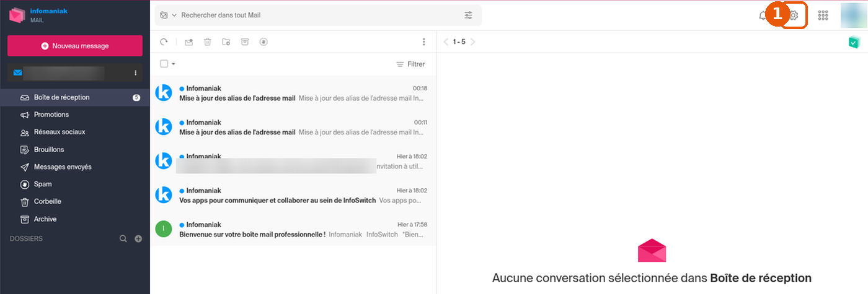The height and width of the screenshot is (294, 868).
Task: Mark selected mail as unread icon
Action: [189, 42]
